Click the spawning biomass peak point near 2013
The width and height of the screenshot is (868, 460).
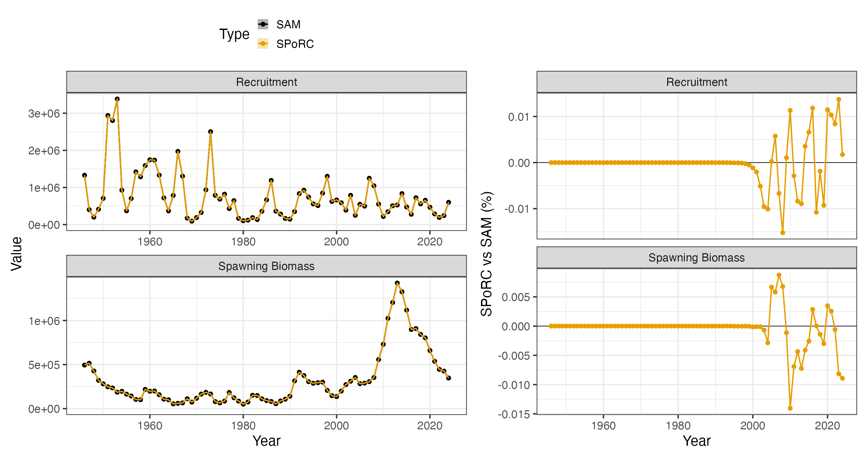[x=397, y=283]
